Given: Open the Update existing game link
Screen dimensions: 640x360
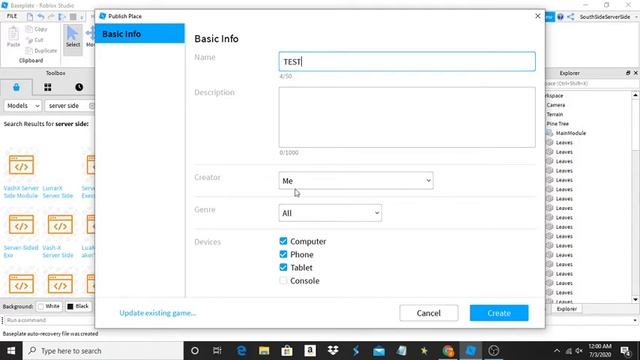Looking at the screenshot, I should point(158,313).
